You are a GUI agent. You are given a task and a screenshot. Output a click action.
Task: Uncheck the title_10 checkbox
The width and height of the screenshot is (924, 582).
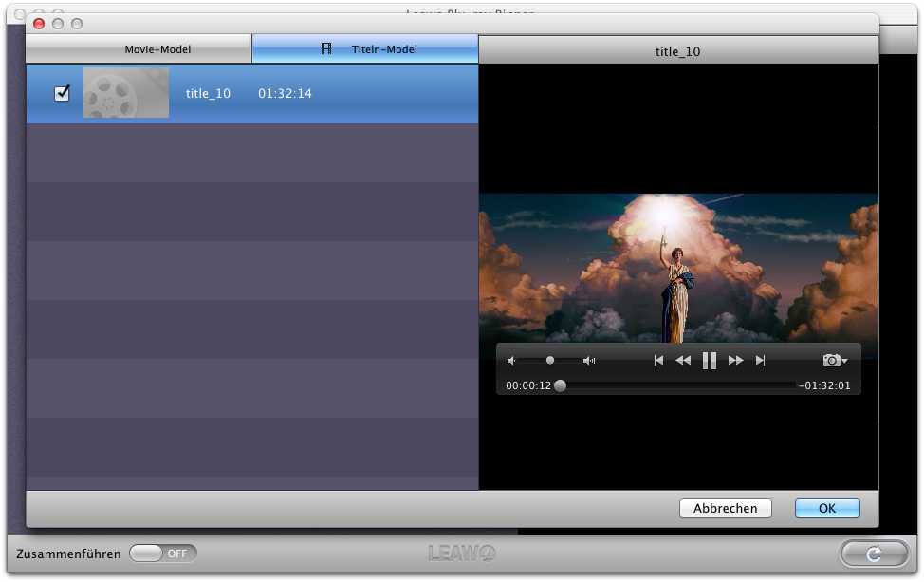click(x=62, y=93)
